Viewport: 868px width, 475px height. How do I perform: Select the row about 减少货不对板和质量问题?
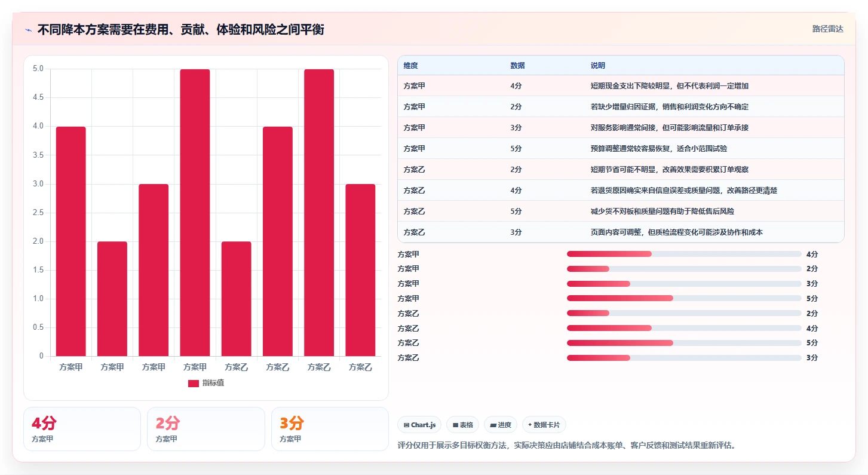(621, 212)
